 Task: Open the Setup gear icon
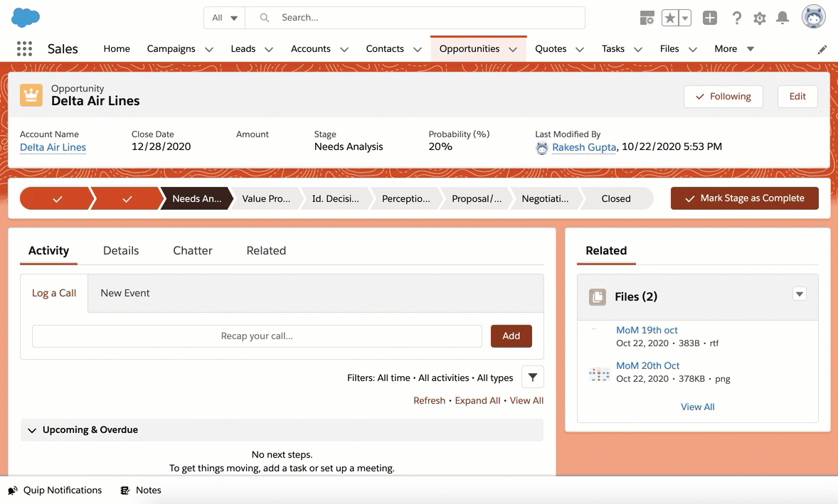760,18
